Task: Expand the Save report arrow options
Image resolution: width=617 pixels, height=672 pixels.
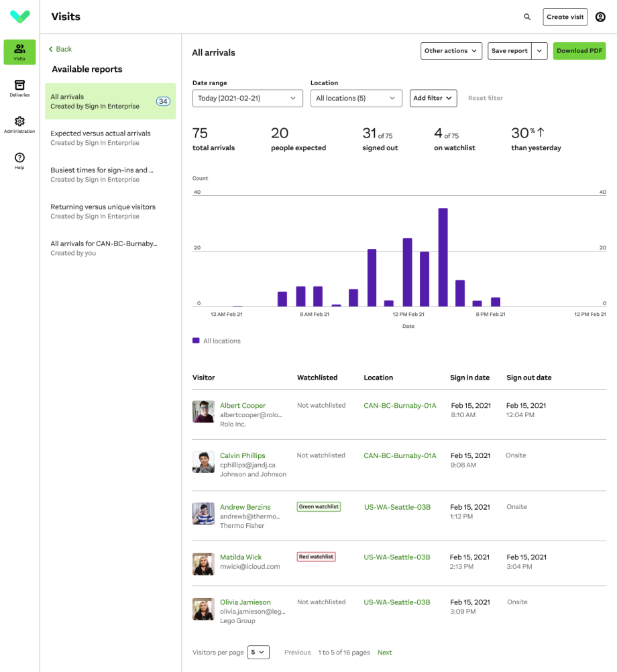Action: [539, 51]
